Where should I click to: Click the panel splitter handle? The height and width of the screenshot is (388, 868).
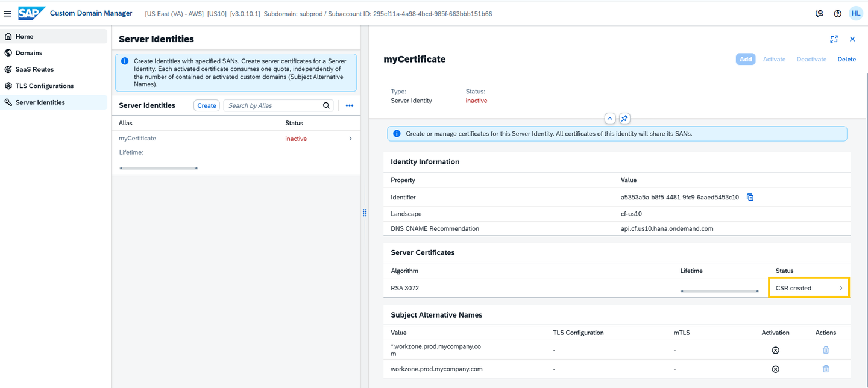pos(365,213)
